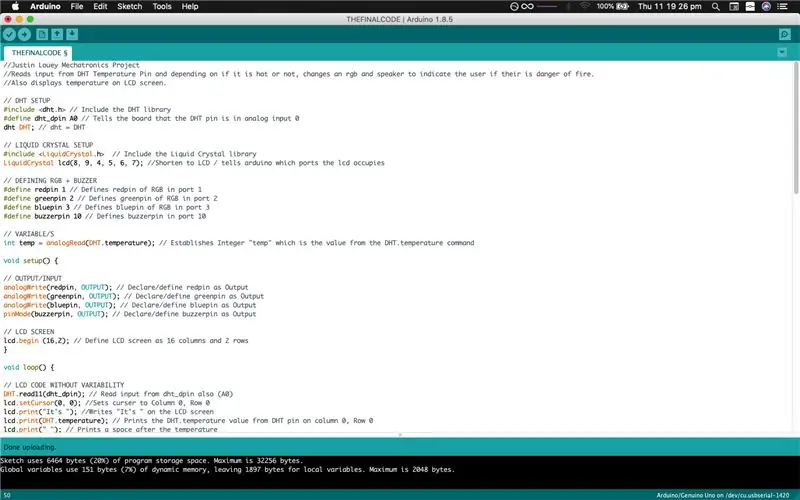Open the Arduino application menu

tap(45, 7)
